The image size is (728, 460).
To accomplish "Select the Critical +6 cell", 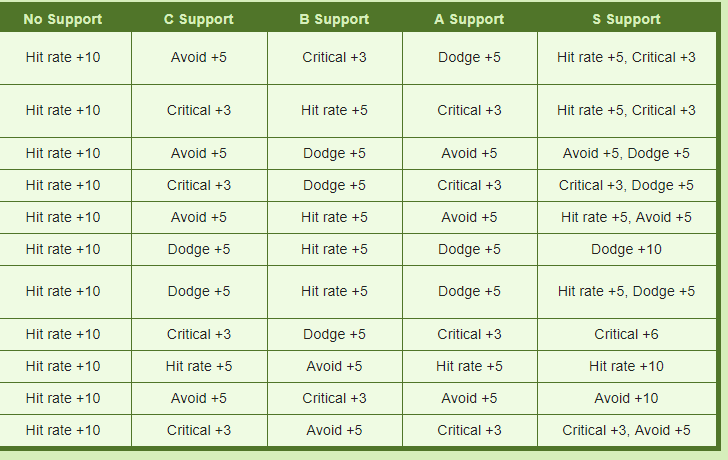I will (x=626, y=335).
